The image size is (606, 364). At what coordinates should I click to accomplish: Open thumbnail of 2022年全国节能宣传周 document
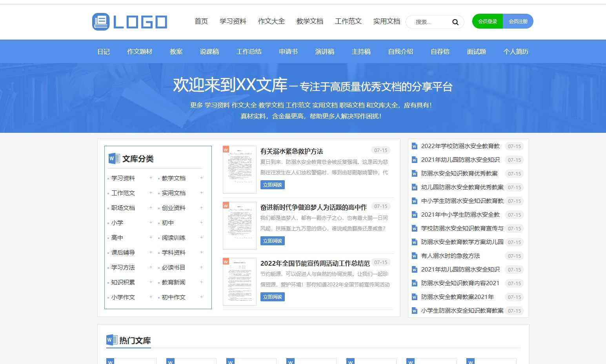pos(240,282)
